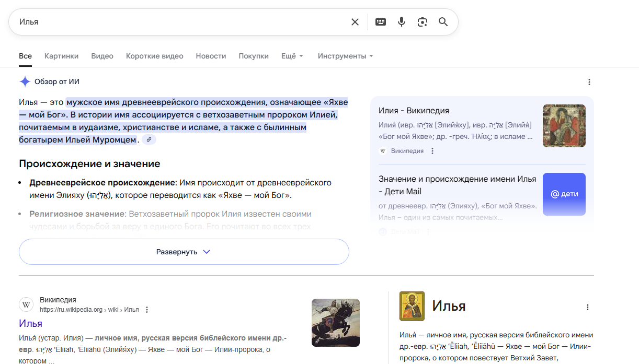Open the Короткие видео tab
Viewport: 639px width, 364px height.
click(x=154, y=56)
